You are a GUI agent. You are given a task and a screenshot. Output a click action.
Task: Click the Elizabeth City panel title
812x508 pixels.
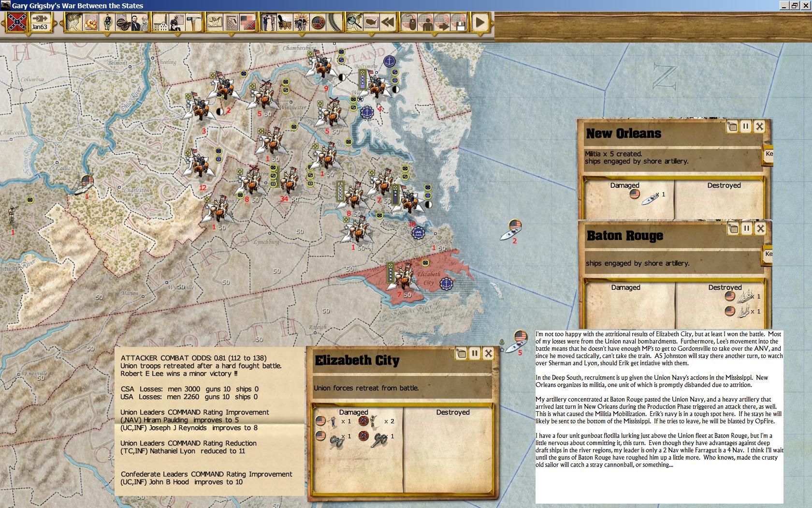(357, 360)
